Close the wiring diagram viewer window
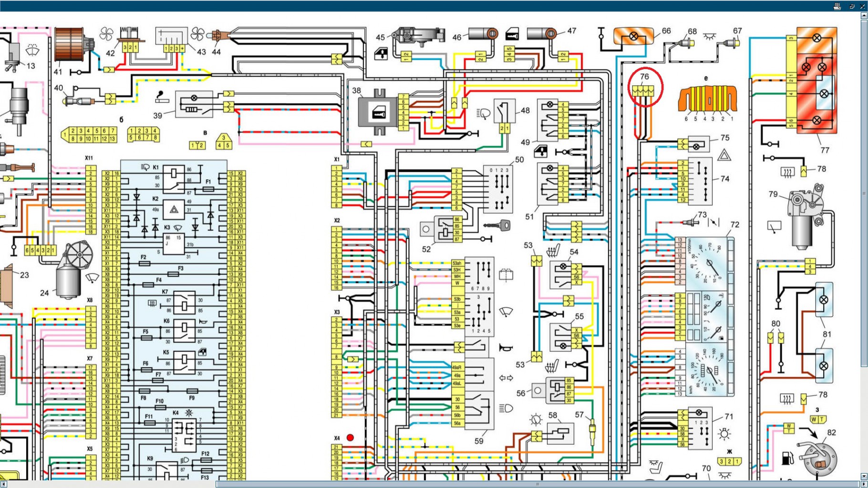The height and width of the screenshot is (488, 868). tap(862, 6)
